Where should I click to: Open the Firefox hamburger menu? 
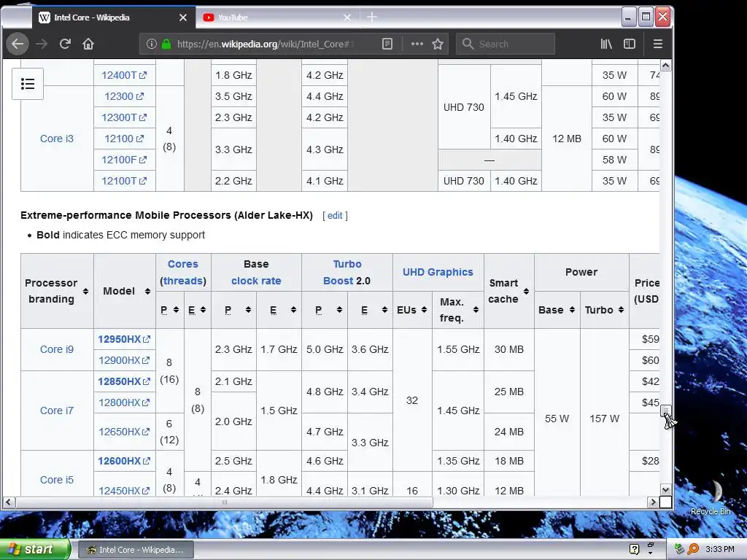(658, 44)
